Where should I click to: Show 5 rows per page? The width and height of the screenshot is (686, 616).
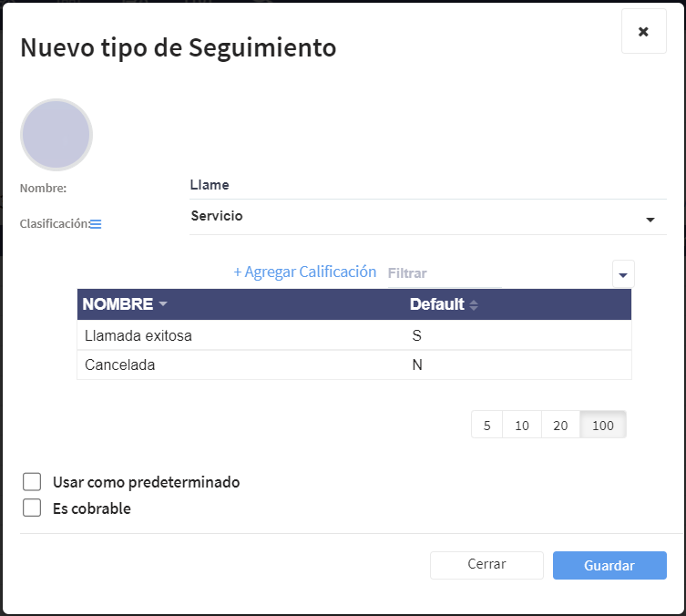coord(487,426)
